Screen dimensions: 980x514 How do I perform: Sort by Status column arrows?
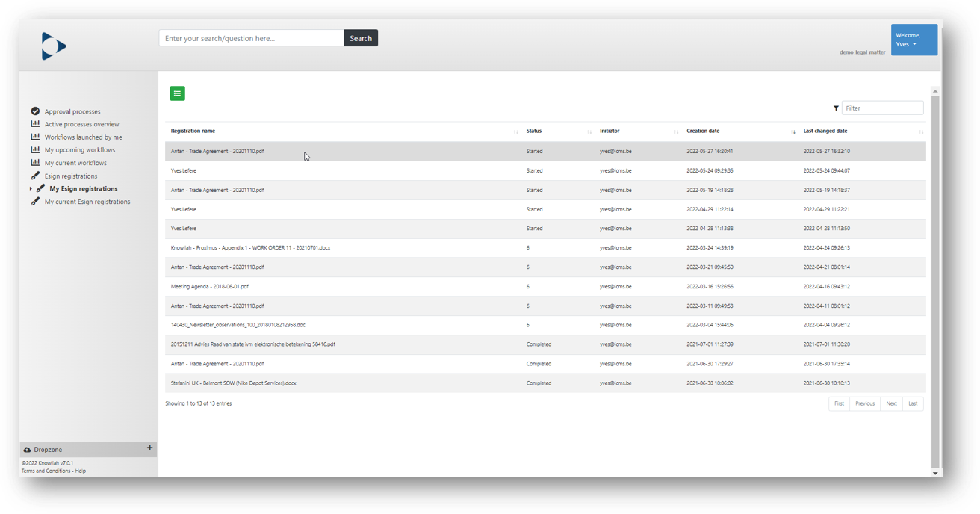coord(589,132)
